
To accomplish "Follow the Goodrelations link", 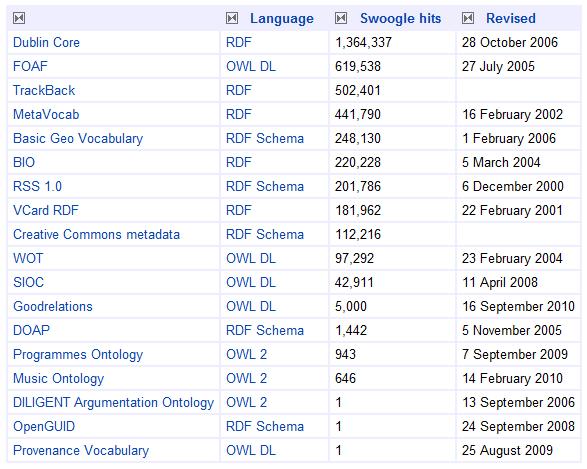I will click(53, 306).
